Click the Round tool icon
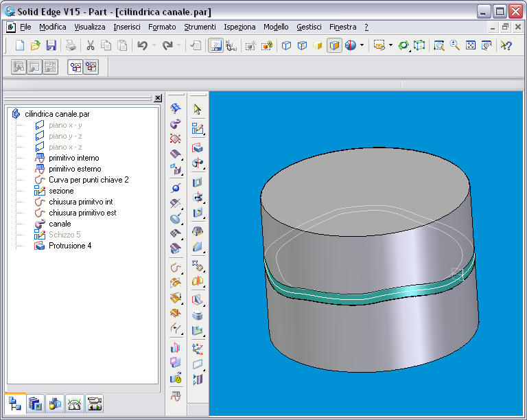527x420 pixels. (x=198, y=246)
